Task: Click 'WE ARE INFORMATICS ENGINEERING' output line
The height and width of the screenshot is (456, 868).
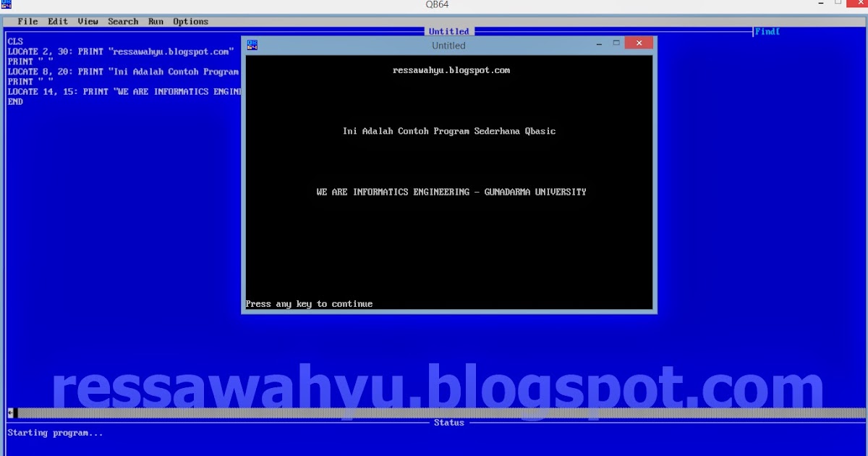Action: 451,193
